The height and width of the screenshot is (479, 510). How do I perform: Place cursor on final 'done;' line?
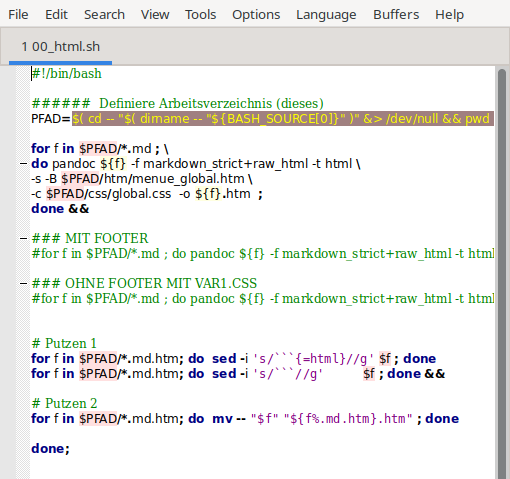tap(50, 449)
